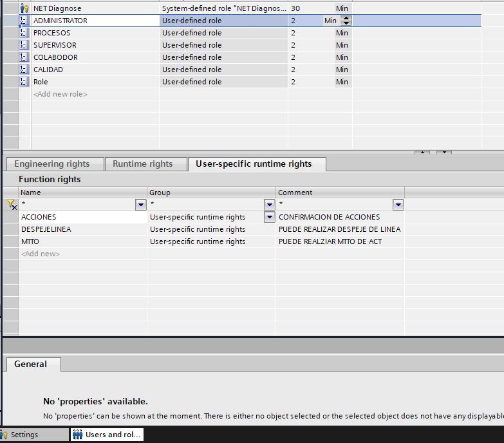The height and width of the screenshot is (443, 504).
Task: Click the PROCESOS timeout value 2
Action: pos(293,33)
